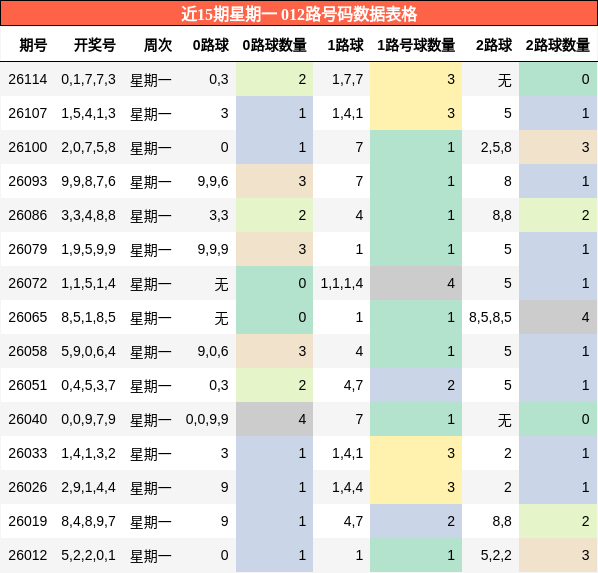Image resolution: width=598 pixels, height=573 pixels.
Task: Select period number 26058
Action: [x=27, y=351]
